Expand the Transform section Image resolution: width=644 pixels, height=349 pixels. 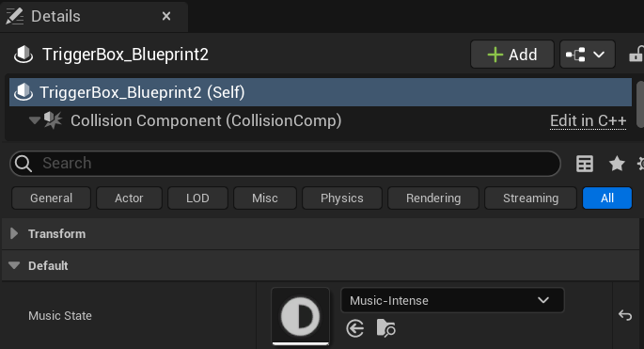coord(14,233)
